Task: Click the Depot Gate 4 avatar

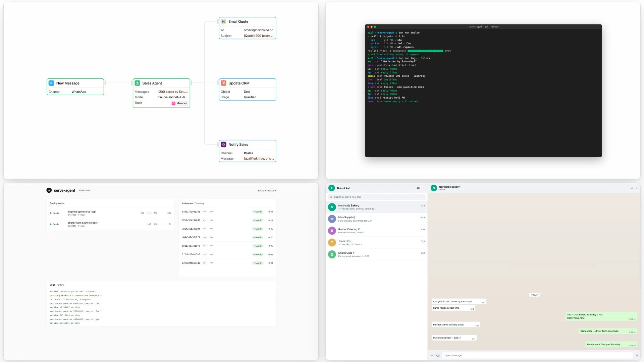Action: [x=332, y=254]
